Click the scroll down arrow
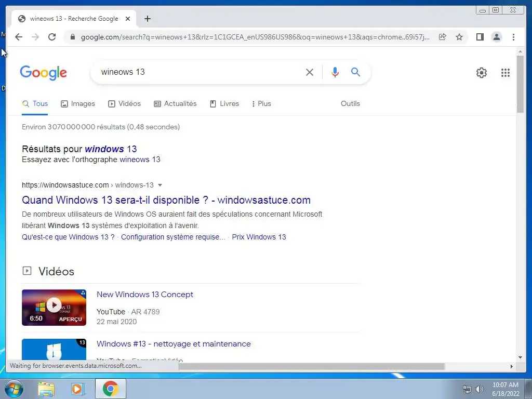This screenshot has height=399, width=532. click(520, 357)
